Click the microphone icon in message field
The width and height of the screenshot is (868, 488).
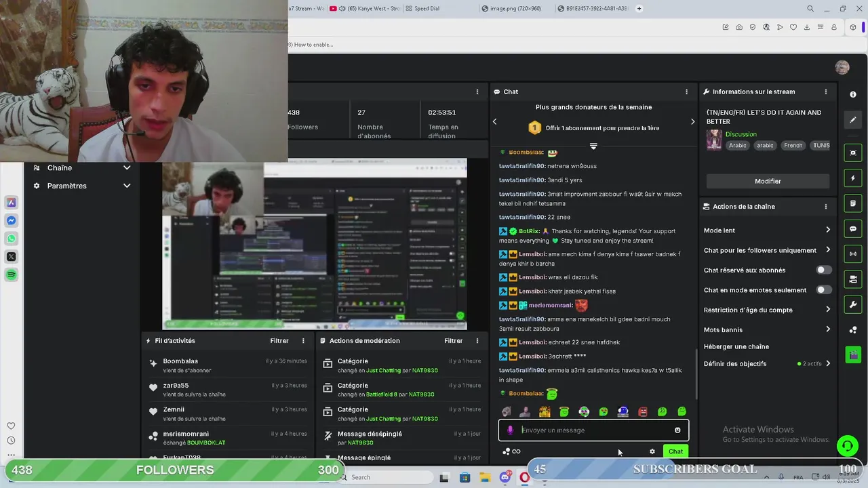pos(510,430)
